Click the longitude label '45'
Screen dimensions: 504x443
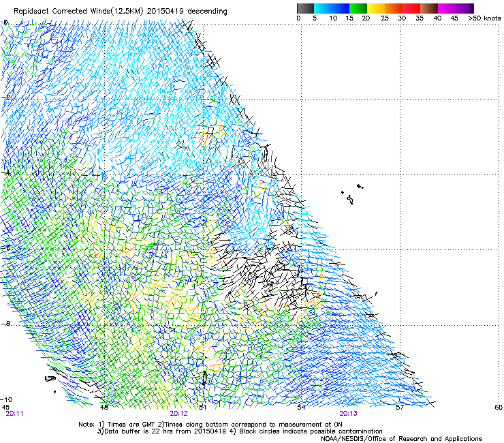pos(5,408)
